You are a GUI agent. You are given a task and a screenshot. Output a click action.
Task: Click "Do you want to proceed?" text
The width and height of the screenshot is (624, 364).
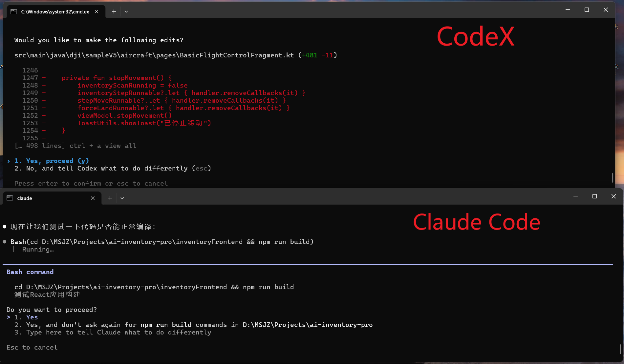click(x=52, y=310)
